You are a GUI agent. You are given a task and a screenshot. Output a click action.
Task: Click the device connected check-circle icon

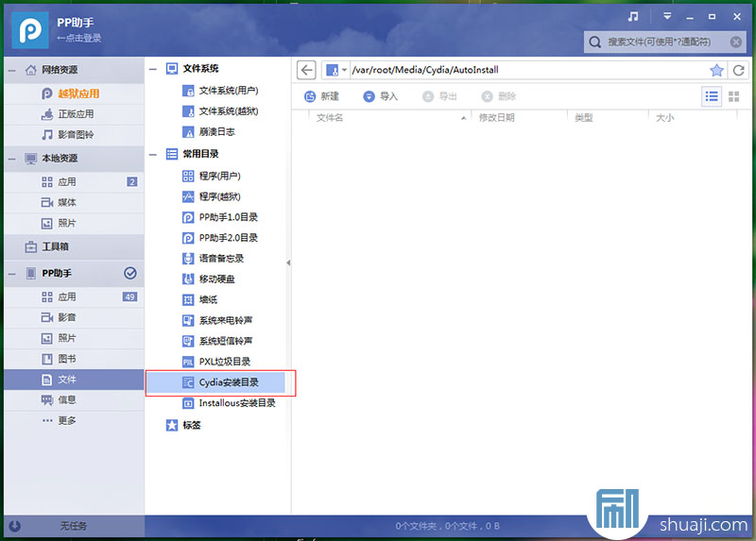[130, 273]
